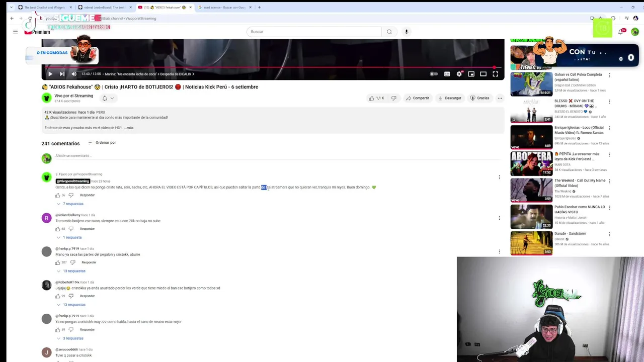Open account avatar menu in YouTube header
644x362 pixels.
coord(635,32)
